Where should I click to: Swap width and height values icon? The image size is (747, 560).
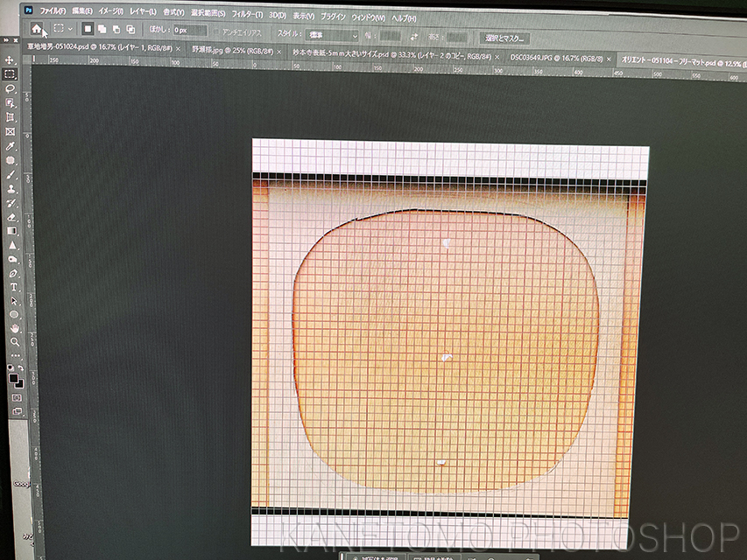[x=414, y=37]
